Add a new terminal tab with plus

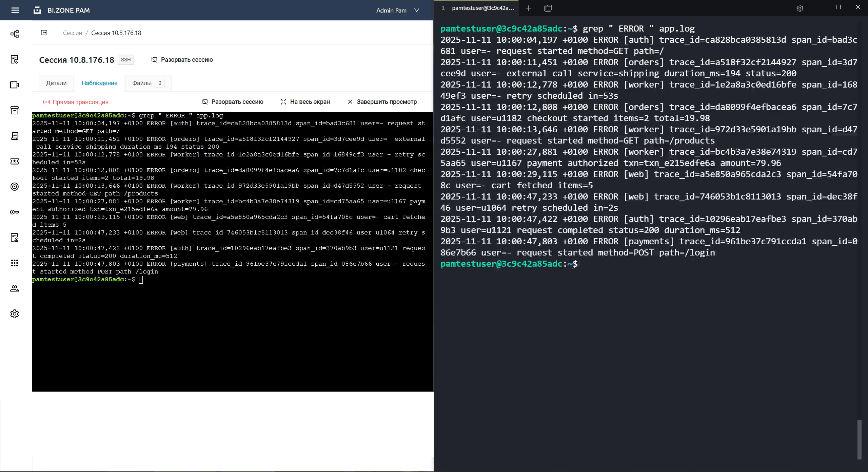(529, 8)
